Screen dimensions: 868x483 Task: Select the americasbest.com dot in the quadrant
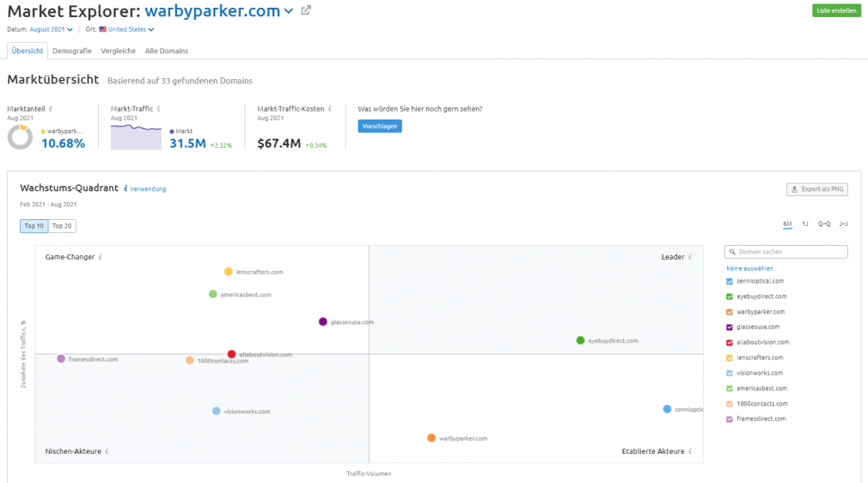tap(212, 294)
